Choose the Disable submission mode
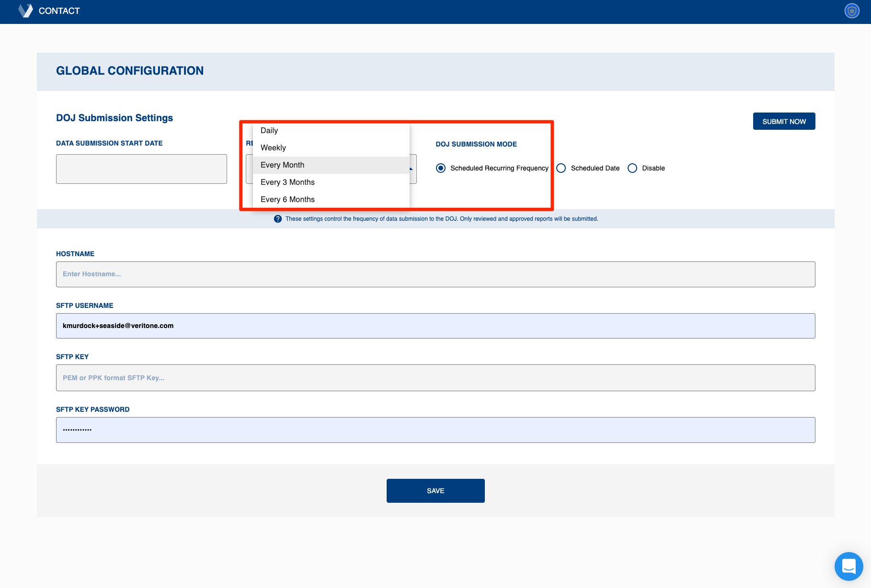Viewport: 871px width, 588px height. 632,168
